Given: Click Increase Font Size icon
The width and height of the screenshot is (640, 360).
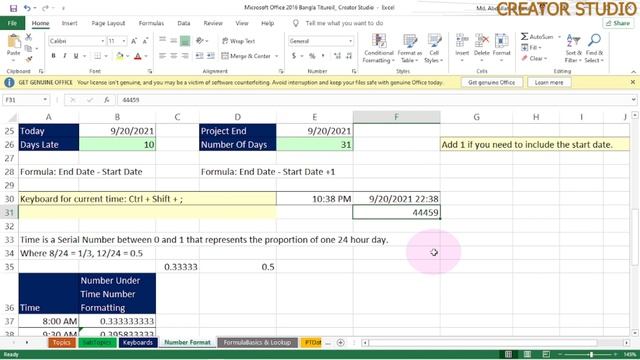Looking at the screenshot, I should pyautogui.click(x=134, y=41).
